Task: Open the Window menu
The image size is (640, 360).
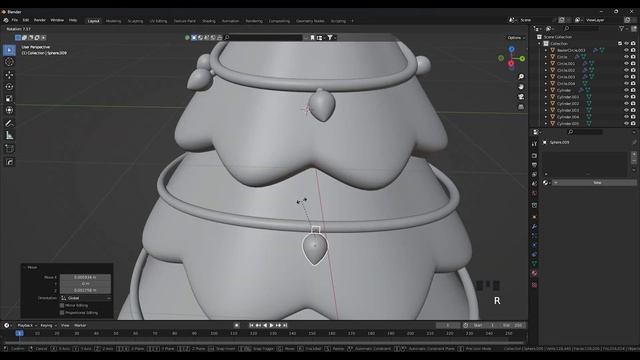Action: click(57, 20)
